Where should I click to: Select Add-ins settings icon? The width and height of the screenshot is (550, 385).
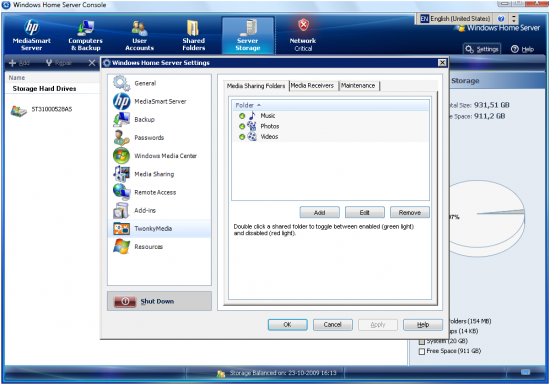tap(121, 210)
